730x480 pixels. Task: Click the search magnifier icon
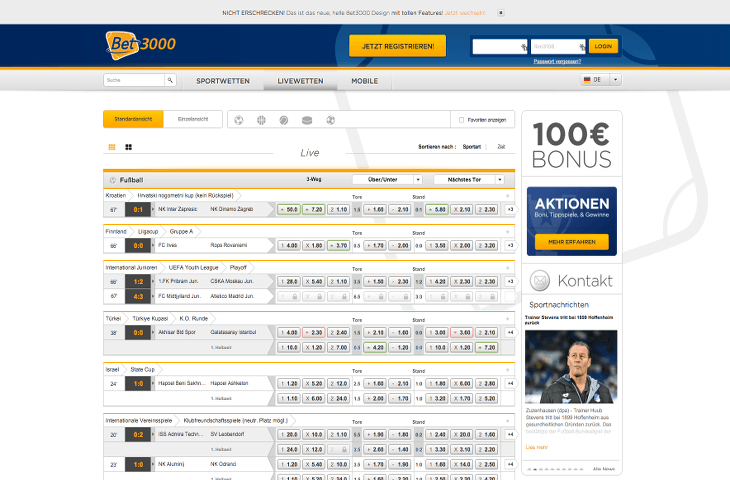pyautogui.click(x=170, y=80)
